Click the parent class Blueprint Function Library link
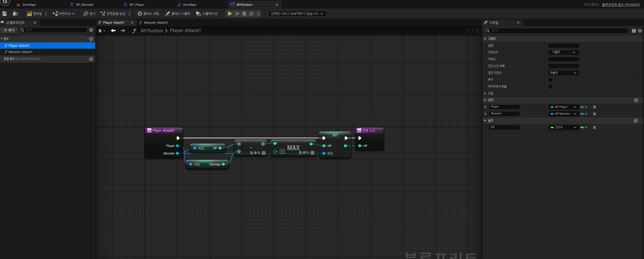The image size is (644, 259). pos(621,5)
